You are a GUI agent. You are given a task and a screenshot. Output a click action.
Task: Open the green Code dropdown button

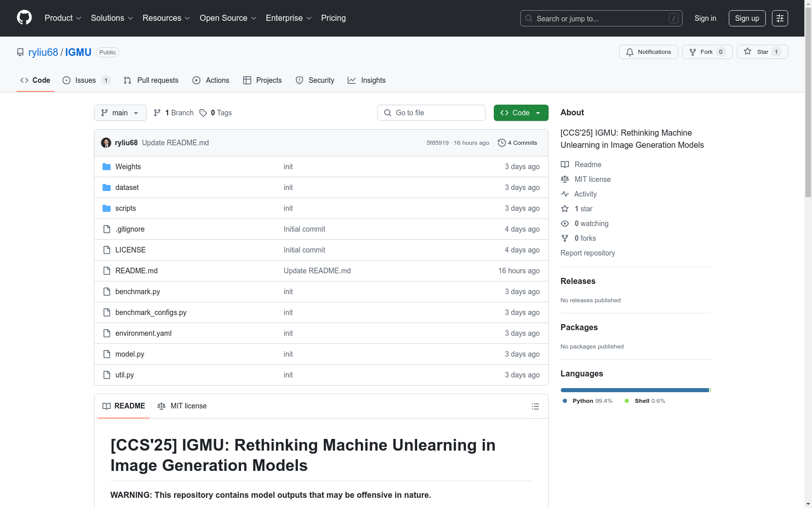click(521, 113)
